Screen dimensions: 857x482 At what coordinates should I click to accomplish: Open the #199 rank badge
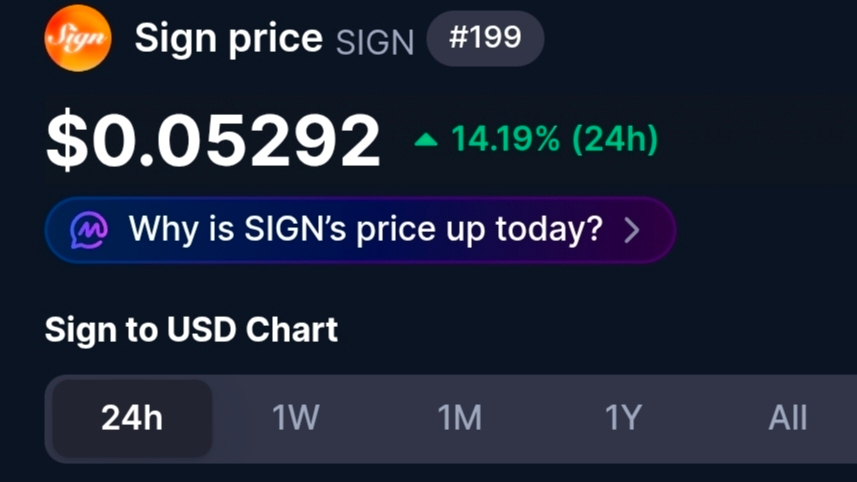[485, 38]
